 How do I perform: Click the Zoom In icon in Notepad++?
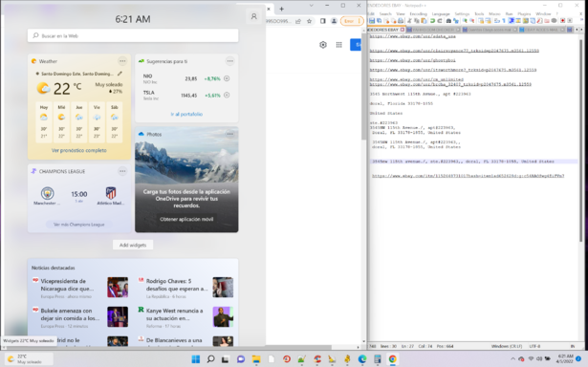coord(465,21)
